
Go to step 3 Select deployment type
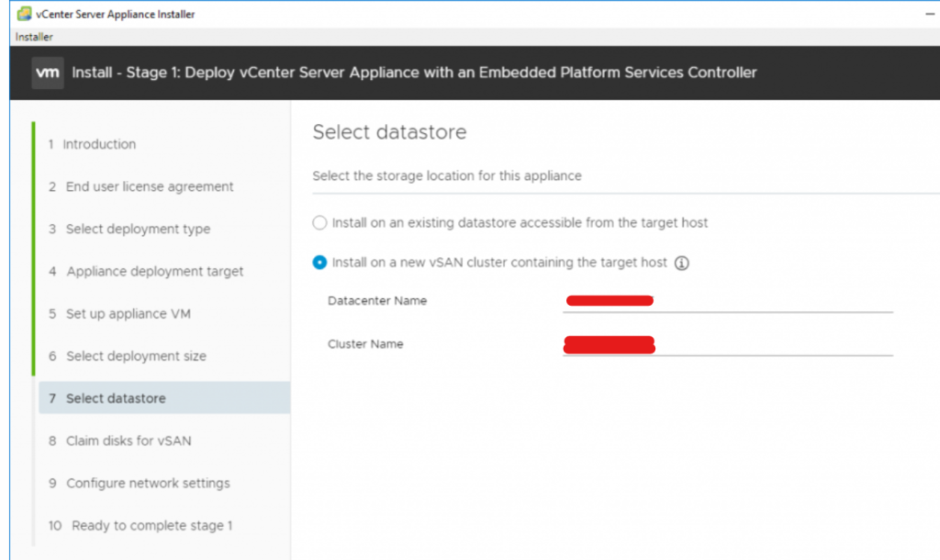[x=129, y=229]
